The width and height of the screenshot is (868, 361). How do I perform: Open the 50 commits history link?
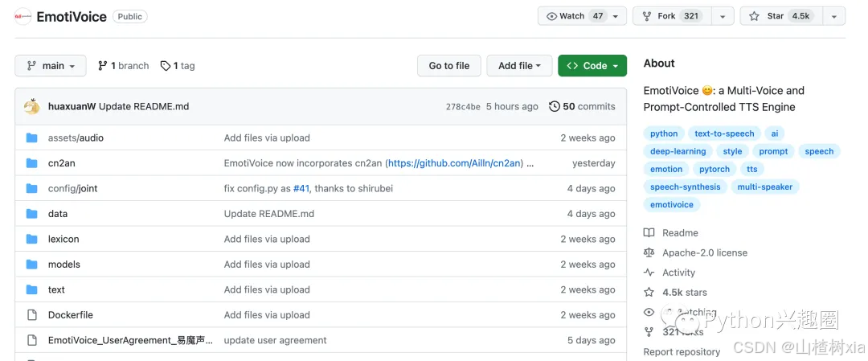pyautogui.click(x=582, y=106)
